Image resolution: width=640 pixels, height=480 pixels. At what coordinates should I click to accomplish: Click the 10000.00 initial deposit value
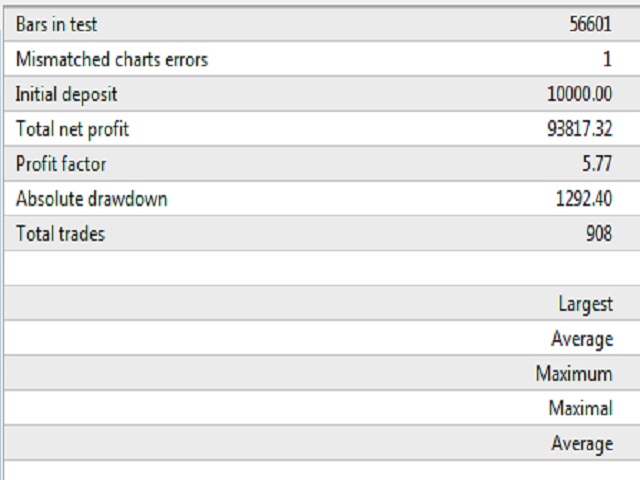tap(580, 94)
